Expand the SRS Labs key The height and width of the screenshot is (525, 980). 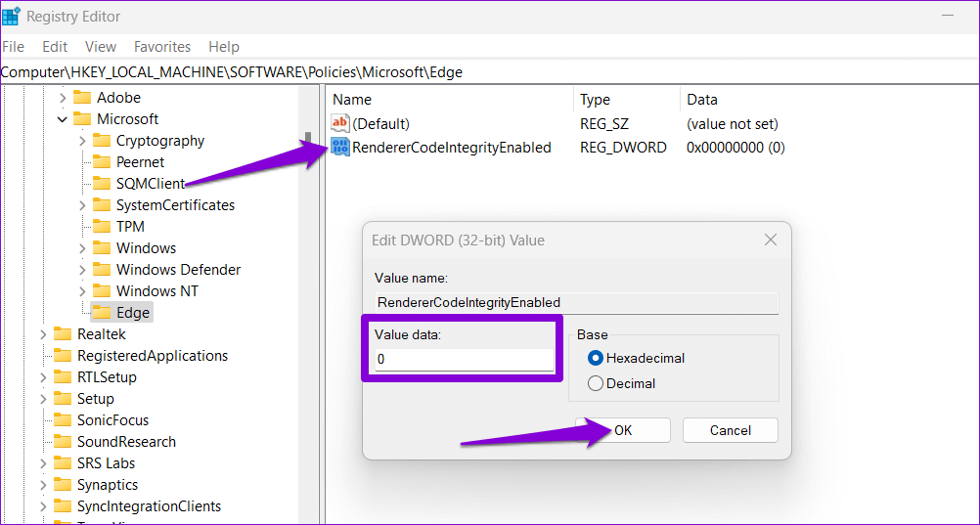(43, 463)
